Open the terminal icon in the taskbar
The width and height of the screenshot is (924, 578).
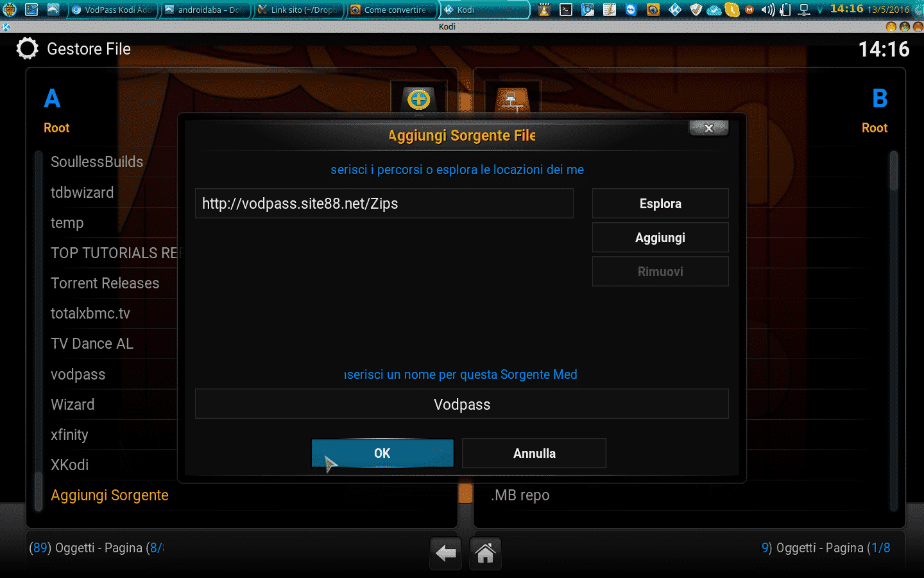tap(566, 10)
